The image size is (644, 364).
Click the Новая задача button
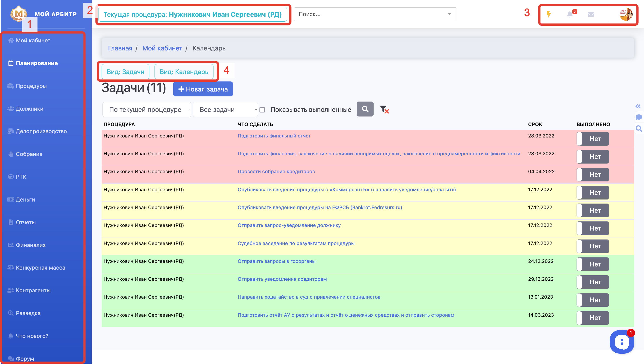tap(203, 89)
